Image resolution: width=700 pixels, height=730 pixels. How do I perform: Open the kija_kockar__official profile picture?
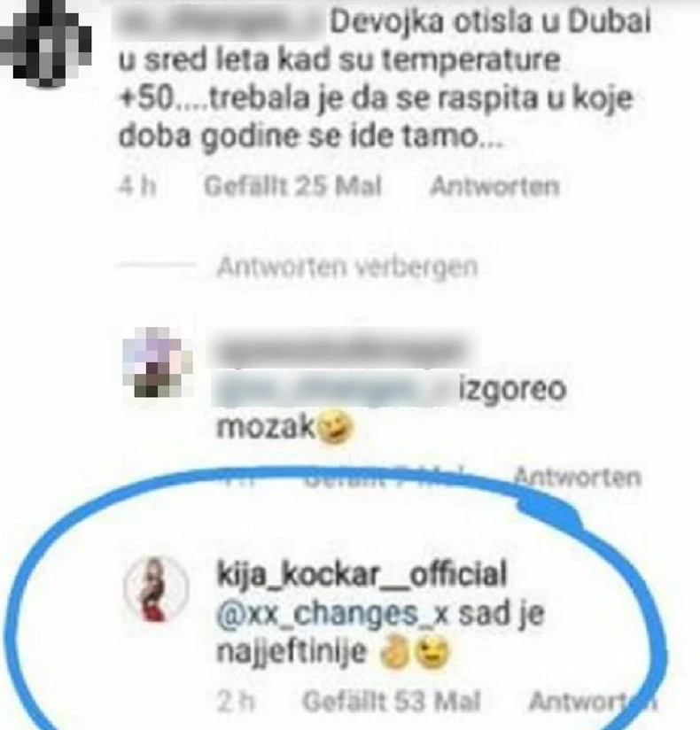[156, 588]
